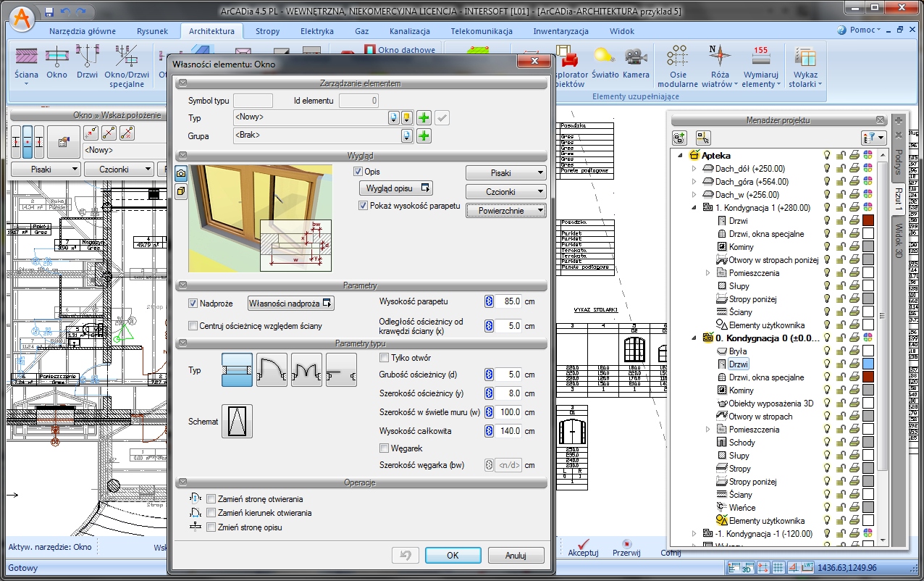Image resolution: width=924 pixels, height=581 pixels.
Task: Toggle visibility bulb for Drzwi, okna specjalne under Kondygnacja 0
Action: click(x=827, y=377)
